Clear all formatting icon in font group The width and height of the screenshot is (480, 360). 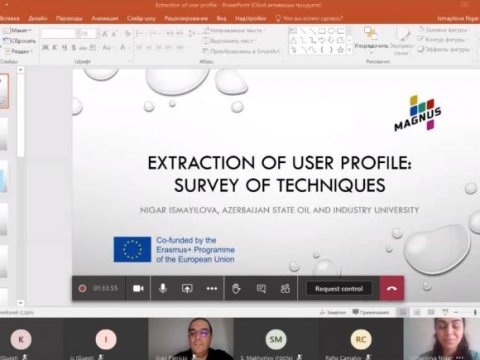click(128, 34)
